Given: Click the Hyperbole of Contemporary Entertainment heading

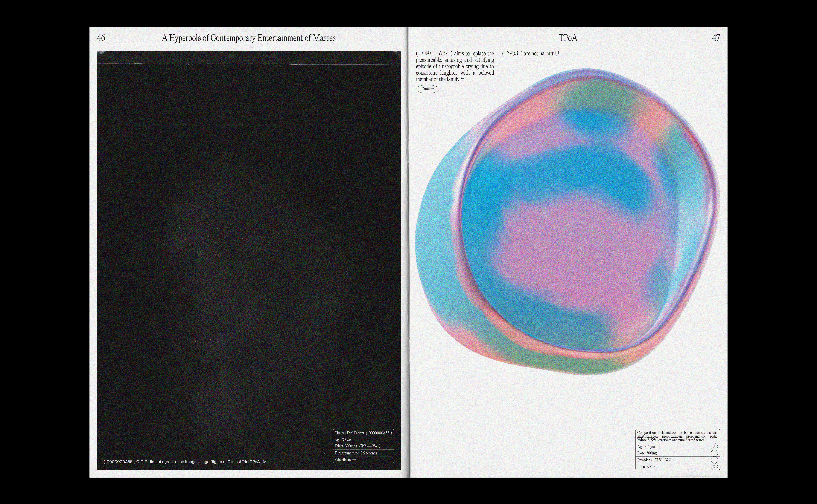Looking at the screenshot, I should coord(249,38).
